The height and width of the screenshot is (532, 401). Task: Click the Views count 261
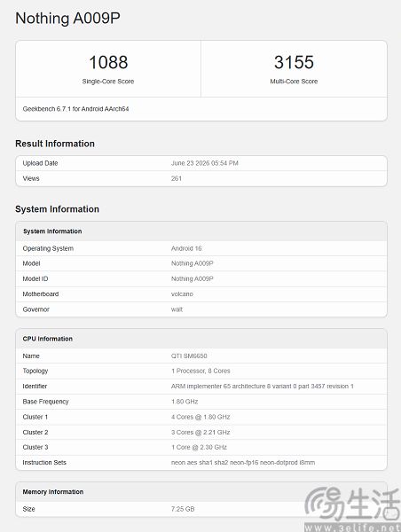click(x=177, y=178)
